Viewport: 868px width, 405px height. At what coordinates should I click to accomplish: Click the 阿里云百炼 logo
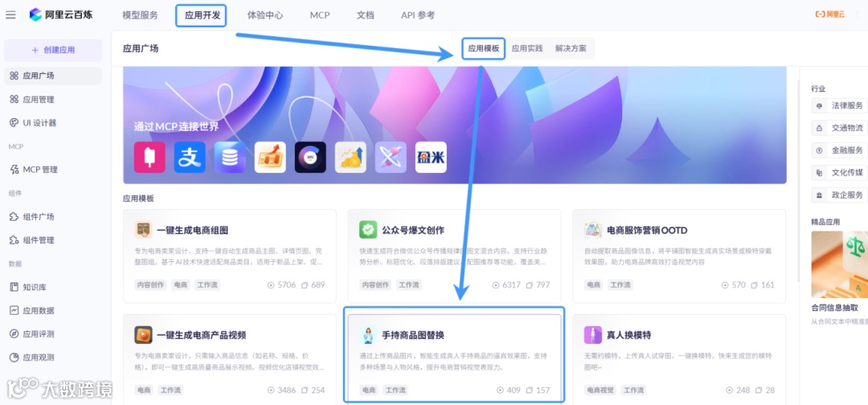pos(63,15)
